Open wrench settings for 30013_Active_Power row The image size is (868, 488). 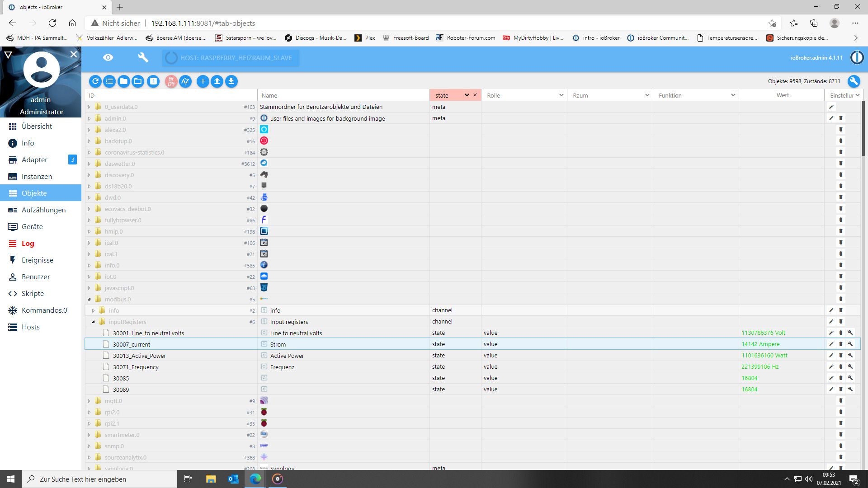pos(850,356)
